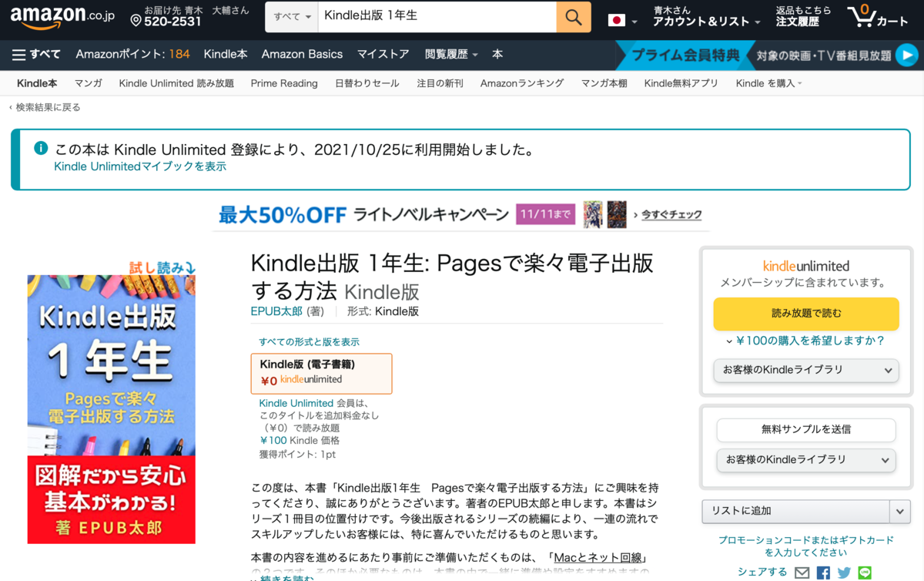
Task: Open the お客様のKindleライブラリ dropdown under 読み放題で読む
Action: (x=805, y=370)
